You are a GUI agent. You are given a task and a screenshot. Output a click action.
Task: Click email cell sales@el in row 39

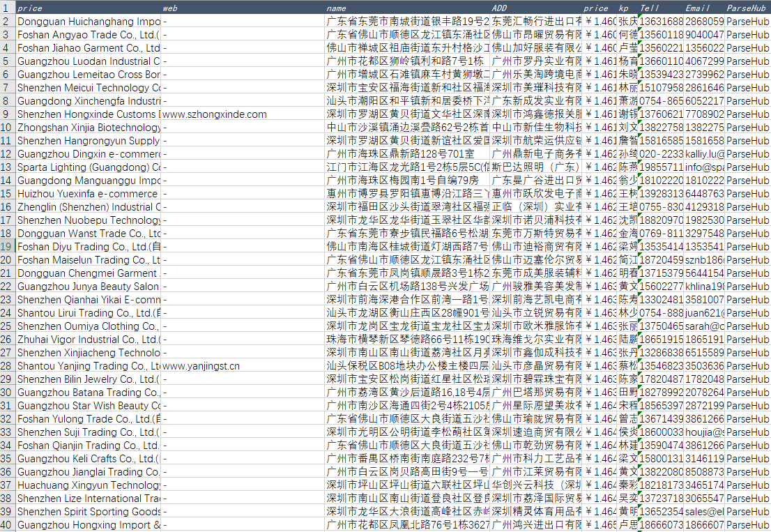704,512
